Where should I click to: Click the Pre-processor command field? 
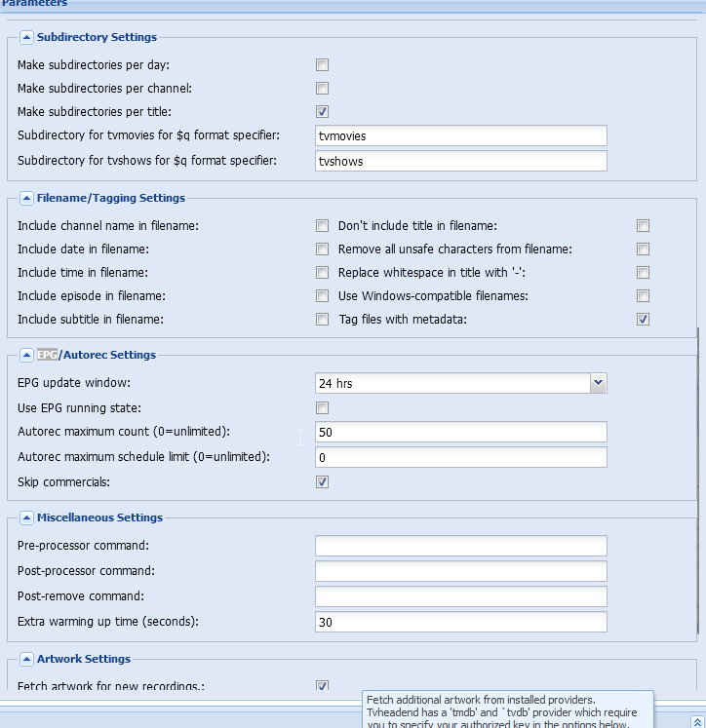click(461, 546)
